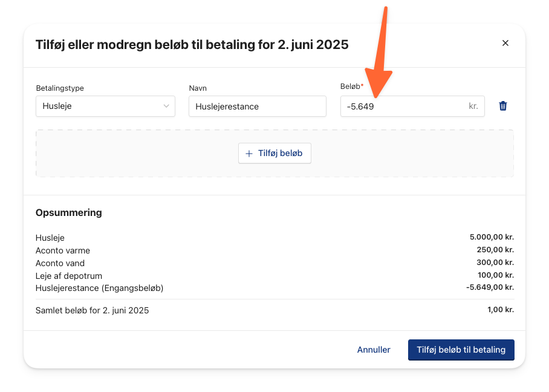Viewport: 549px width, 392px height.
Task: Click the Aconto vand summary line
Action: [274, 263]
